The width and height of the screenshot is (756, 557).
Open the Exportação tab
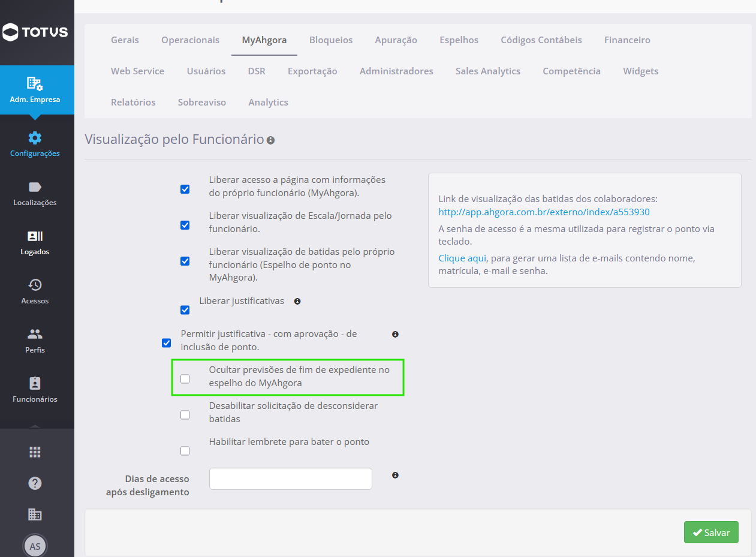click(312, 71)
